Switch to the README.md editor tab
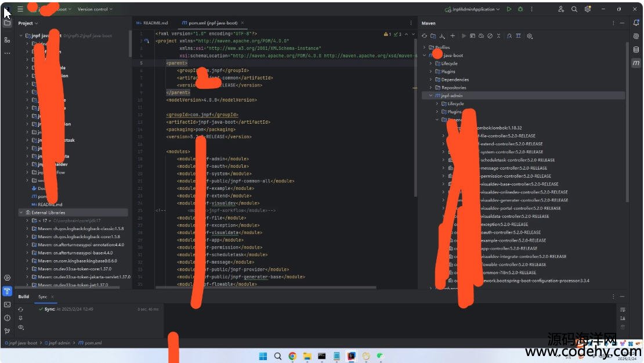This screenshot has width=644, height=363. click(x=152, y=23)
